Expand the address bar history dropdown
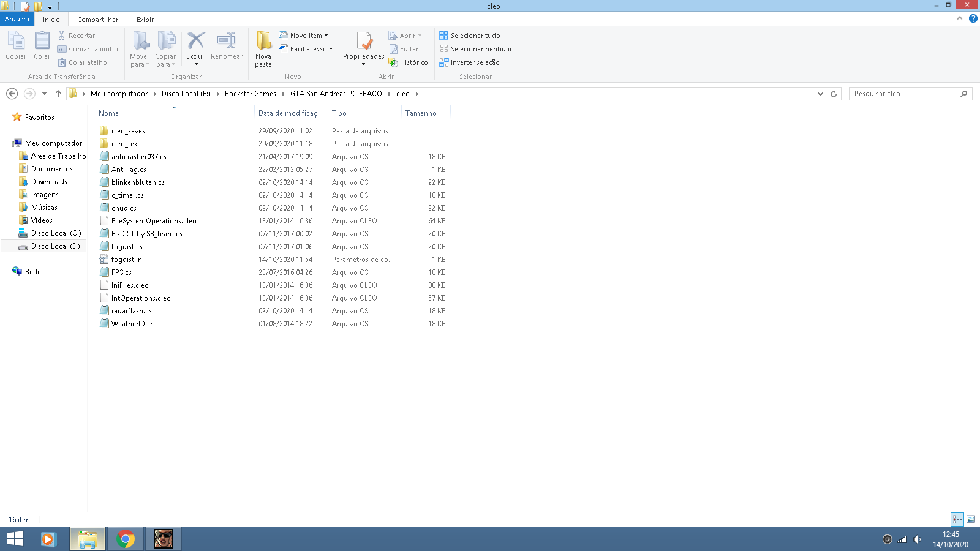Screen dimensions: 980x551 (x=820, y=94)
